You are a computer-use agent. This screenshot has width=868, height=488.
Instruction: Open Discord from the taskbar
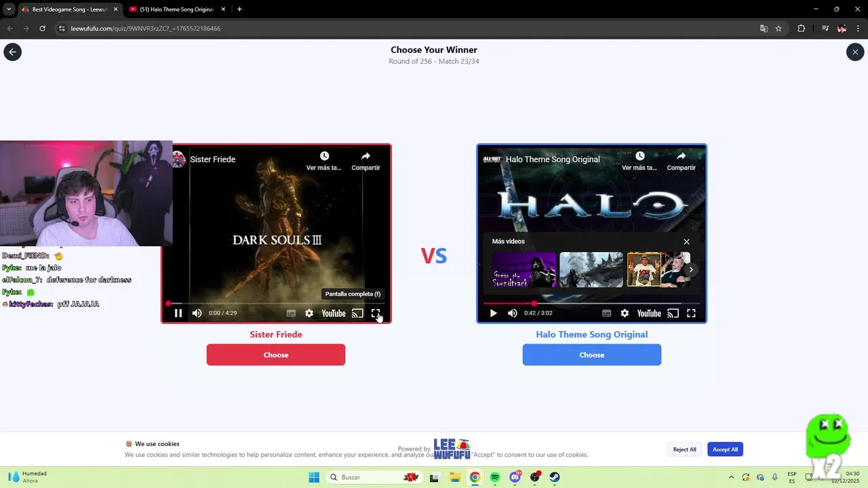pos(515,477)
